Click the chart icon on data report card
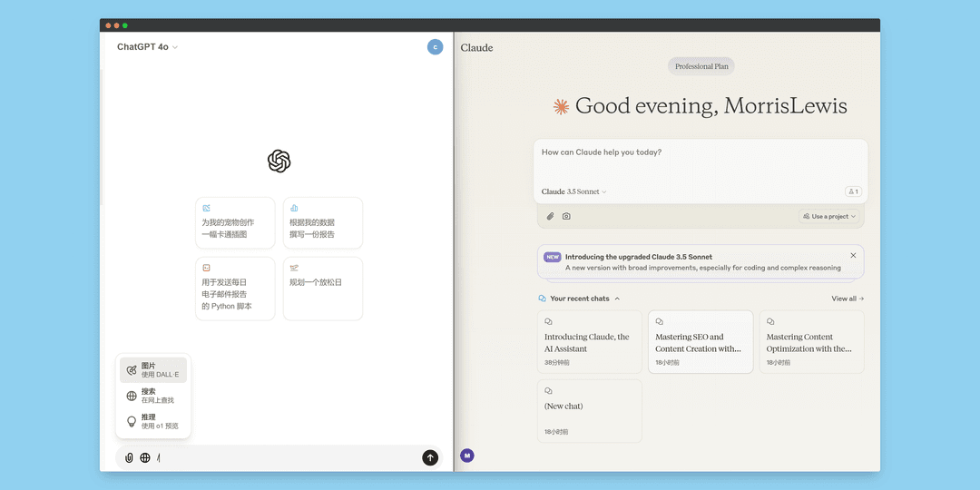The width and height of the screenshot is (980, 490). (294, 208)
